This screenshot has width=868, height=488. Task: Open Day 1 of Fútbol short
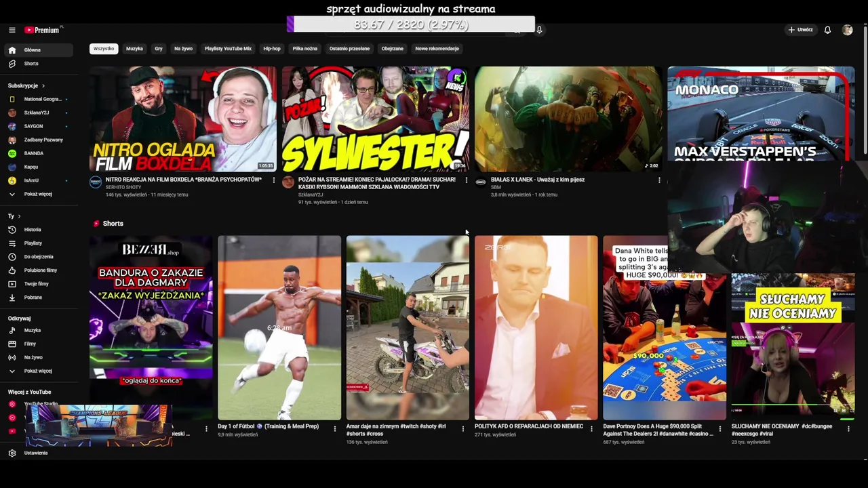(279, 328)
